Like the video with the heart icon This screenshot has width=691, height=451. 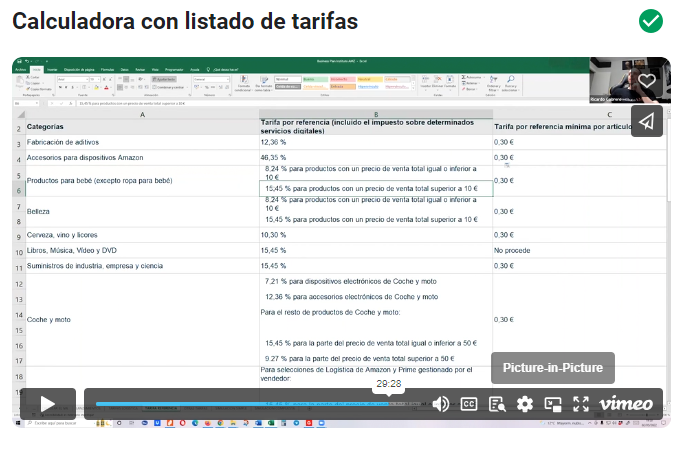(646, 81)
